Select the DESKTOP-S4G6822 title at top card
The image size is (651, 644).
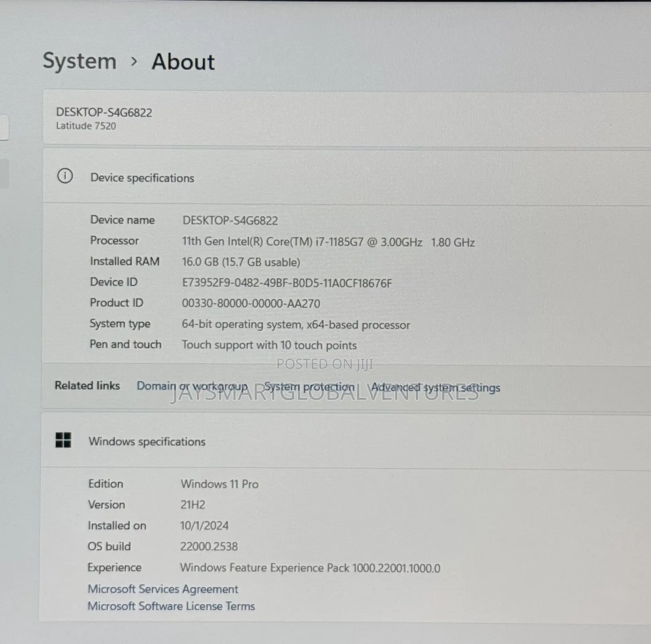point(104,113)
